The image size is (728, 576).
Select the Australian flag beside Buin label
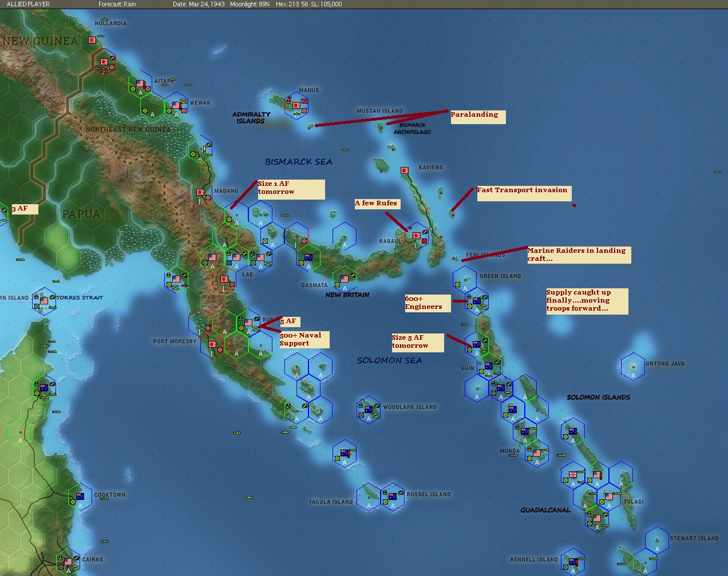pyautogui.click(x=489, y=366)
